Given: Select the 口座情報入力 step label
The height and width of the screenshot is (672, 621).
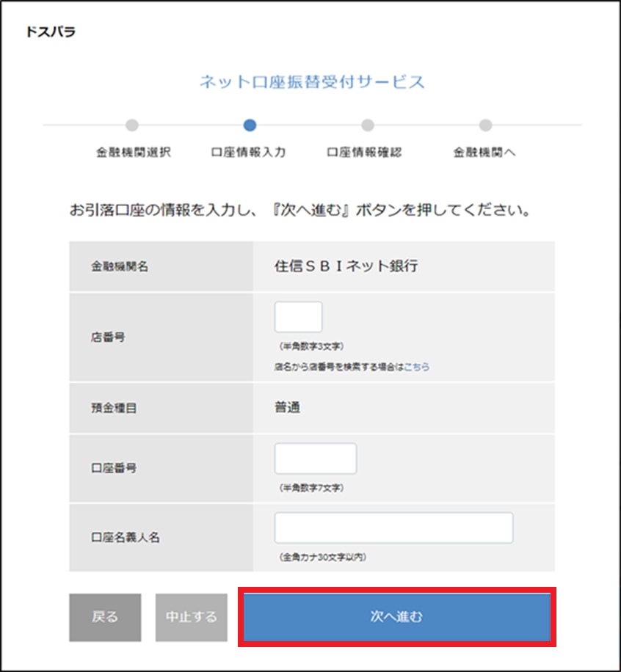Looking at the screenshot, I should pos(248,153).
